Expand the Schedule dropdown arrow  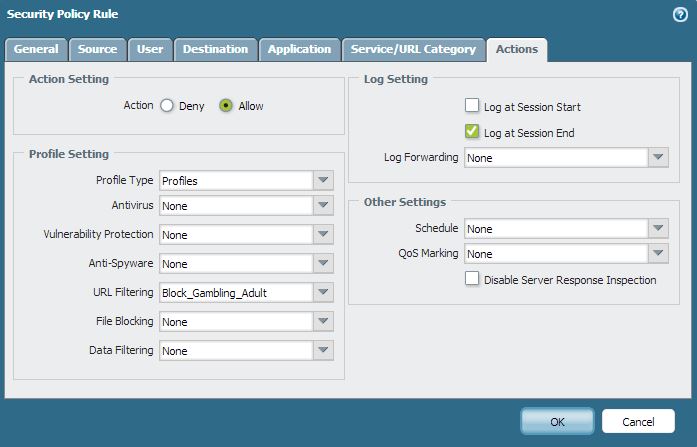[658, 228]
